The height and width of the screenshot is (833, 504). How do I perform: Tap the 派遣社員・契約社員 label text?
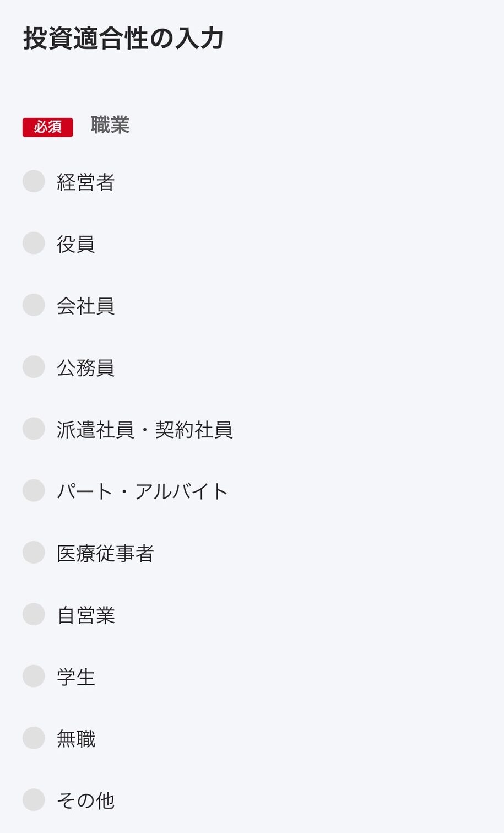144,430
